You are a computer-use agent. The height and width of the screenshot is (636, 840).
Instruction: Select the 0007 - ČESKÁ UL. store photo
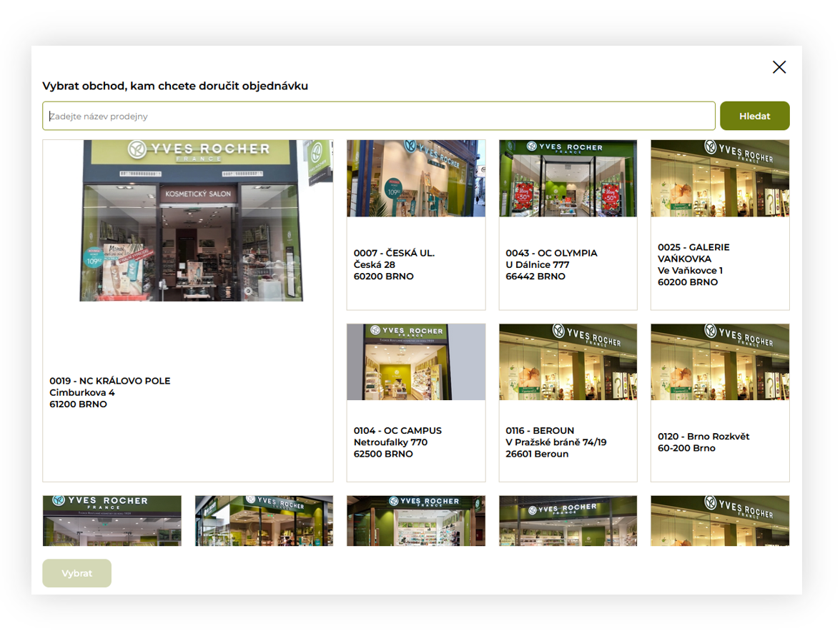tap(416, 178)
